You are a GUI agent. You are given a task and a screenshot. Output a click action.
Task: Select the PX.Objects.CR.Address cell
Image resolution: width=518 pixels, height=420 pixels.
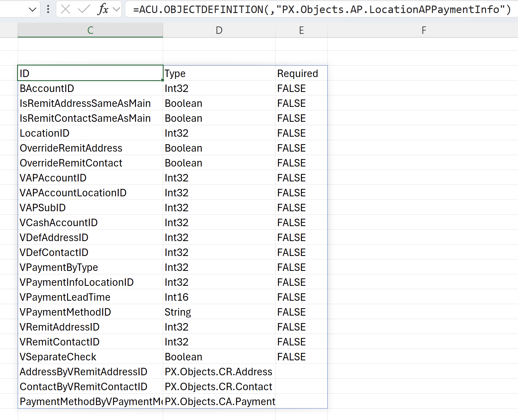[x=219, y=372]
